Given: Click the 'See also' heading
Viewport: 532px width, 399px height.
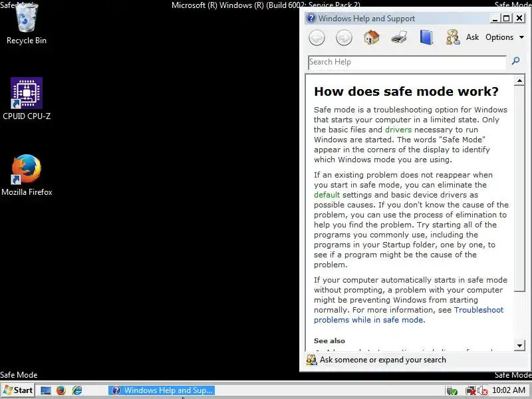Looking at the screenshot, I should click(329, 340).
